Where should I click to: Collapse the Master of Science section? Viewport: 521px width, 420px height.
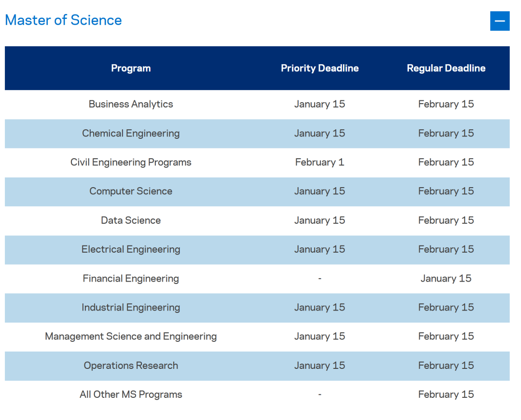point(500,21)
